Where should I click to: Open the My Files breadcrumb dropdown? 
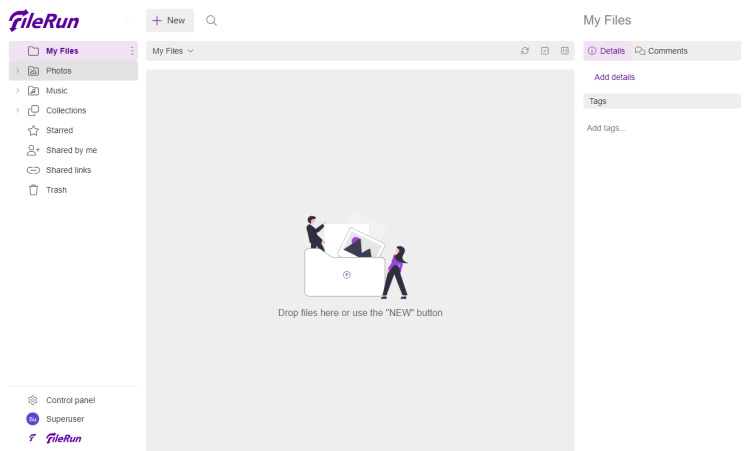[x=173, y=51]
